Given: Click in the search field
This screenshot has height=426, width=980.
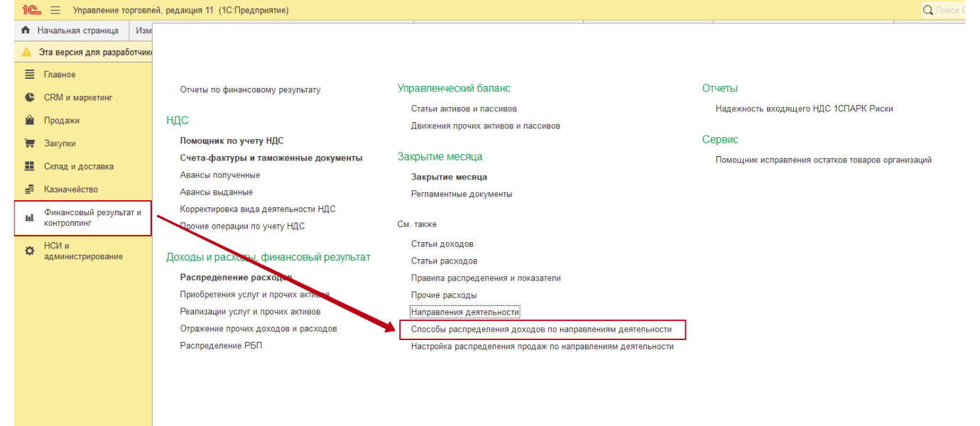Looking at the screenshot, I should [x=943, y=10].
